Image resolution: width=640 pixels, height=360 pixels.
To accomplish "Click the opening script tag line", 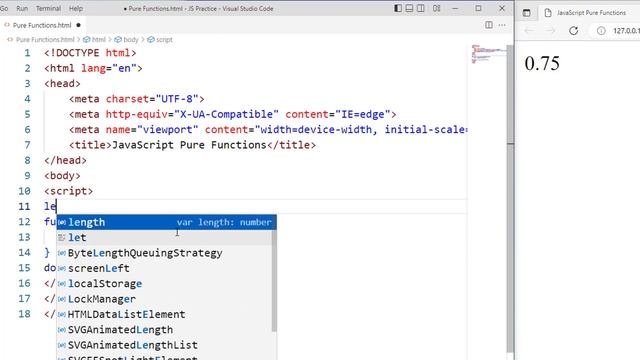I will [68, 191].
